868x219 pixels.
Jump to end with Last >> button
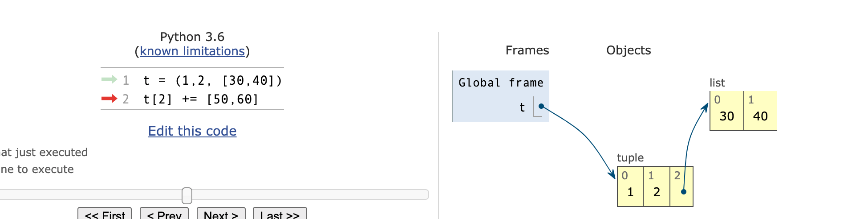pos(280,214)
